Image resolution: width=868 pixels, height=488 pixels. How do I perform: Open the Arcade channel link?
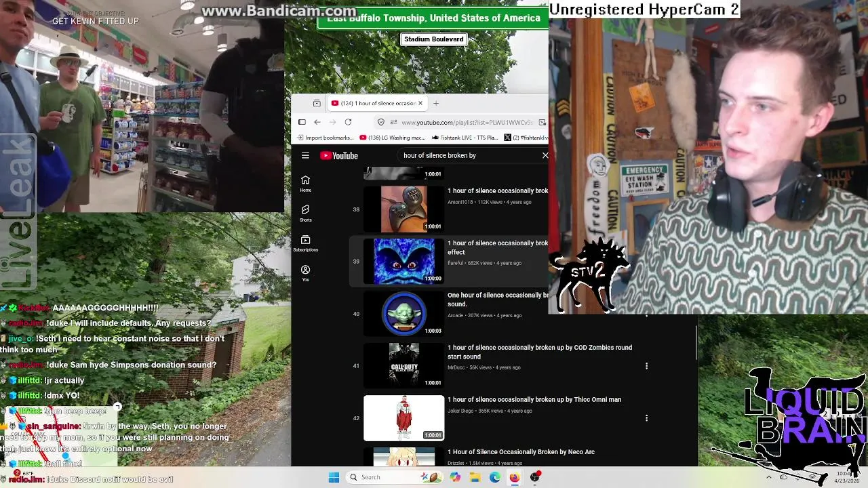pyautogui.click(x=455, y=315)
